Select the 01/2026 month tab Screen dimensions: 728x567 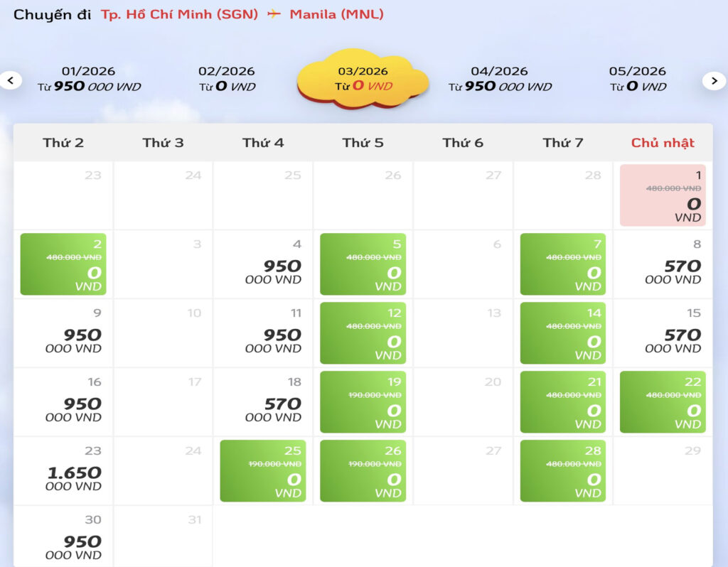coord(89,79)
